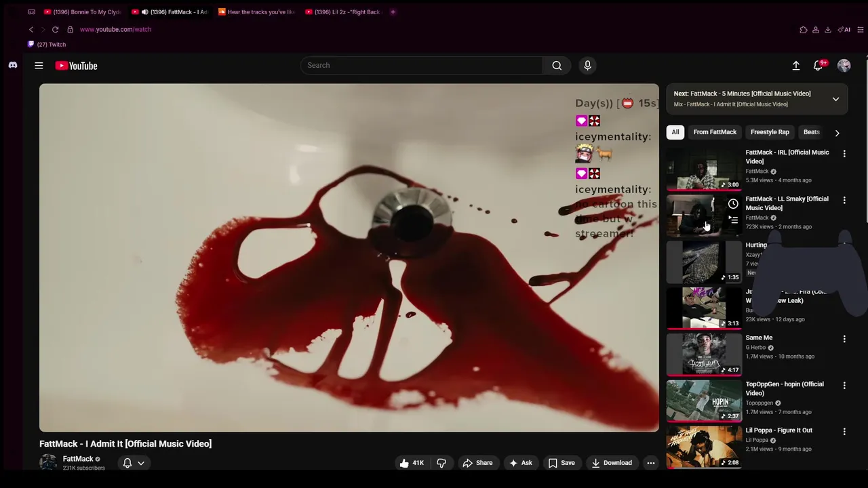Save the video to a playlist

tap(561, 463)
